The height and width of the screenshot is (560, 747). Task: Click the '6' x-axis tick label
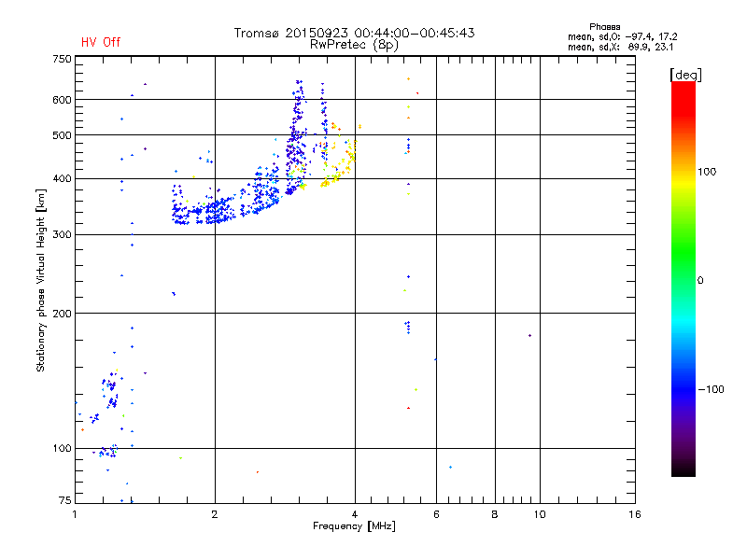click(436, 514)
